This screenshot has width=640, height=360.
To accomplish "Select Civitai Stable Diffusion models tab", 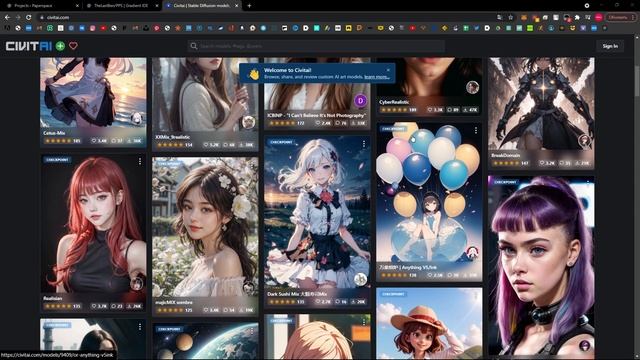I will [x=202, y=6].
